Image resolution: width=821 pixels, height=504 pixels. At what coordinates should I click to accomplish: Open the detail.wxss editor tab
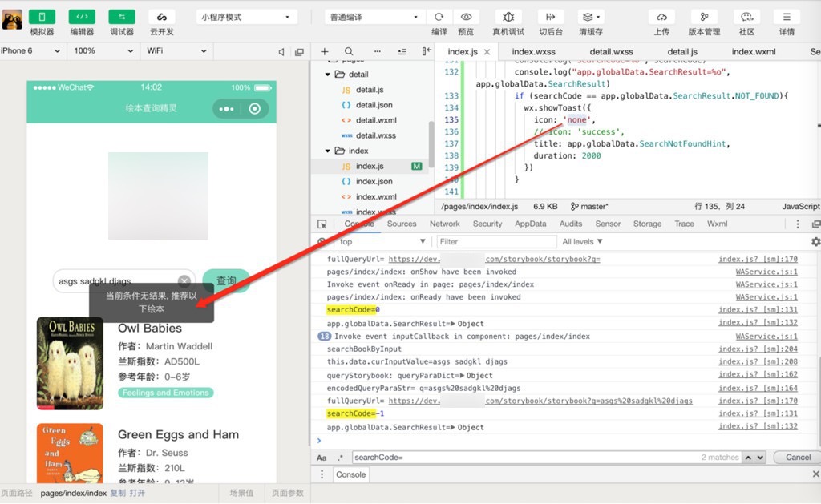click(x=612, y=52)
